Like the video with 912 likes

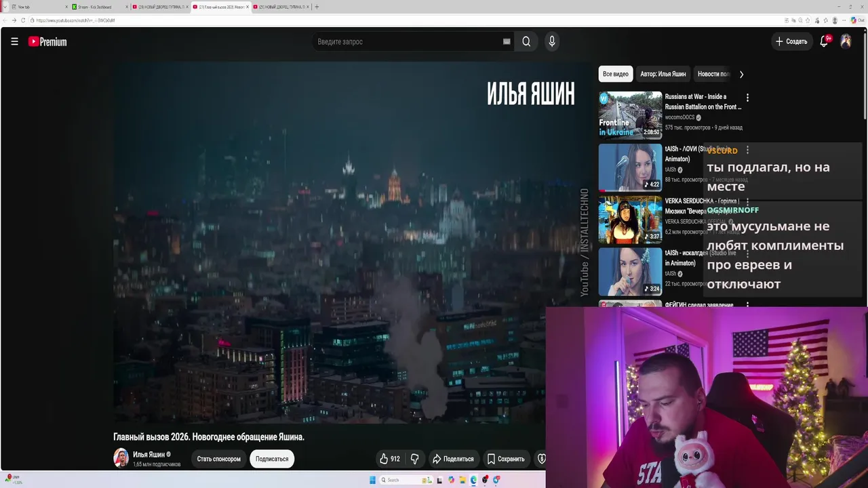point(389,459)
